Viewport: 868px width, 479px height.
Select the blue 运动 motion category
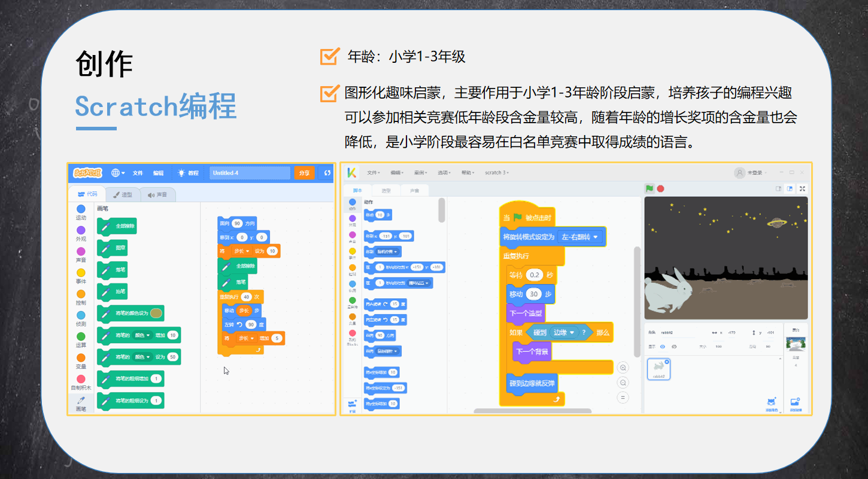[x=81, y=212]
